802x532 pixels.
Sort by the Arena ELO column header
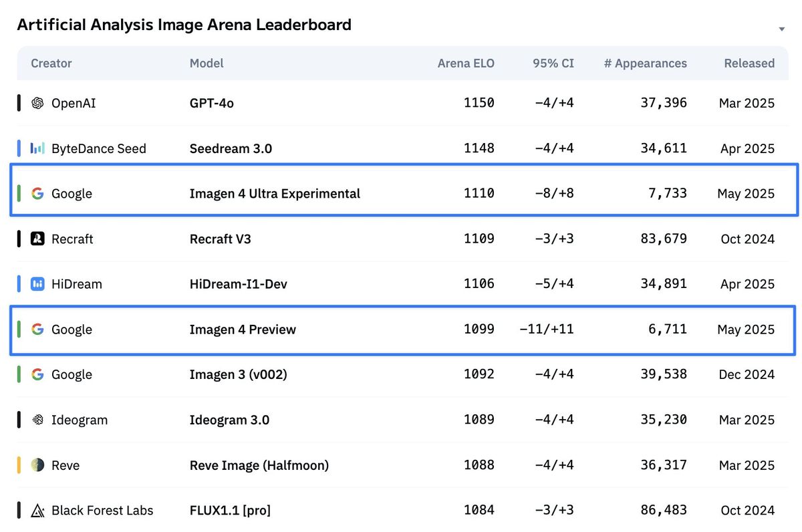tap(466, 63)
